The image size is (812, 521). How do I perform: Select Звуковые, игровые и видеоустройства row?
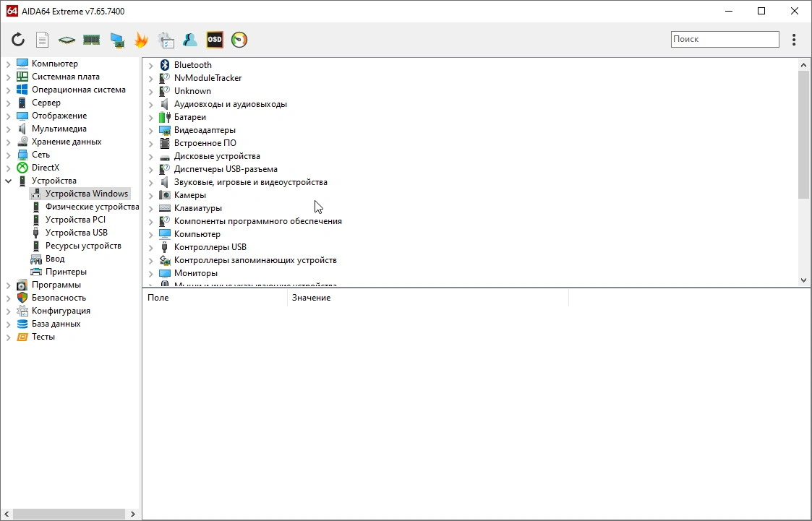click(251, 182)
